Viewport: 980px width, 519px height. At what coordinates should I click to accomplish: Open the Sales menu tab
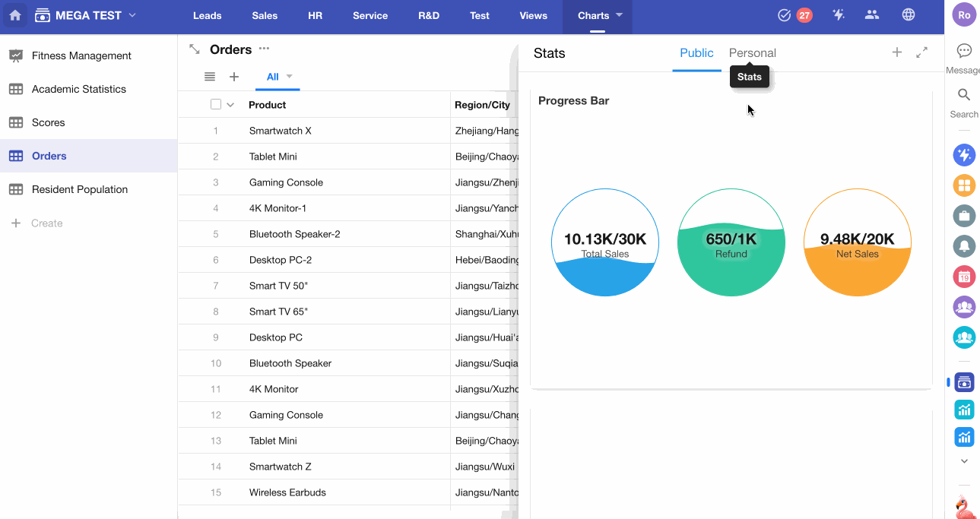[x=265, y=15]
